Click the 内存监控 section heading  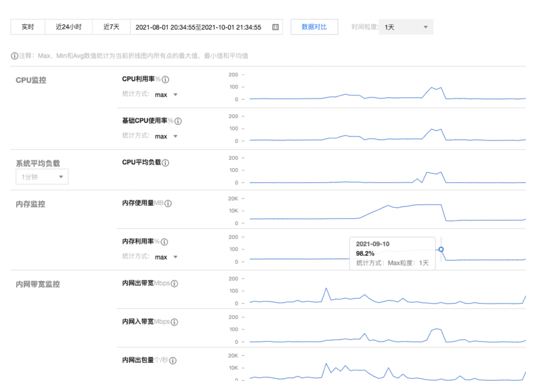30,204
